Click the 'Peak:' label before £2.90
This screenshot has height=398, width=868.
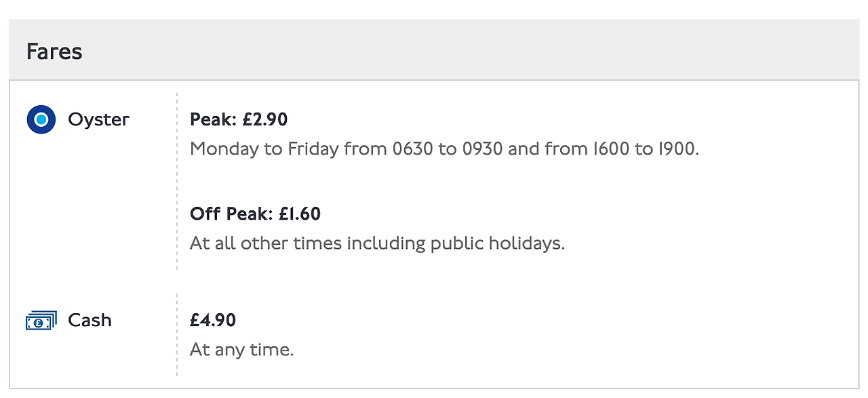[x=213, y=120]
